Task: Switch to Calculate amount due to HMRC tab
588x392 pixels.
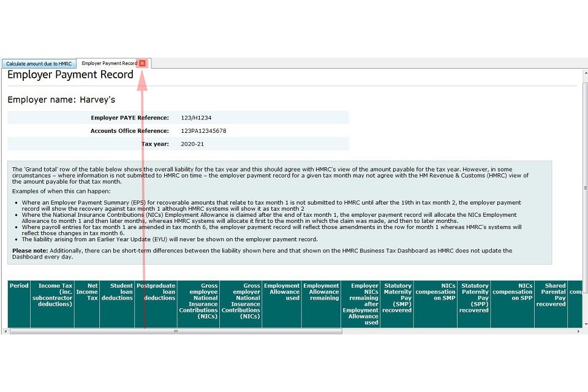Action: pyautogui.click(x=39, y=64)
